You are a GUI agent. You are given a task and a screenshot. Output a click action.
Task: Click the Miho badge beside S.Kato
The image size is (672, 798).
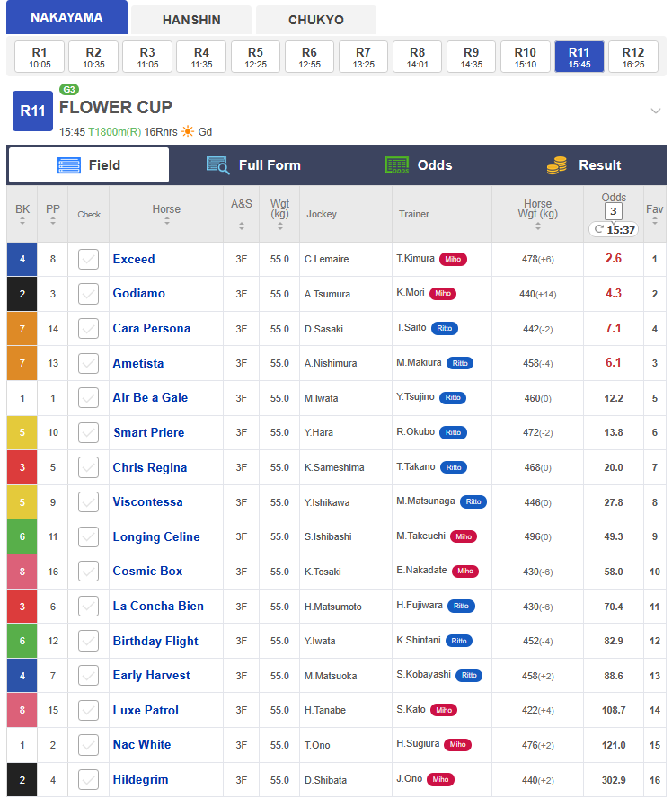[444, 710]
